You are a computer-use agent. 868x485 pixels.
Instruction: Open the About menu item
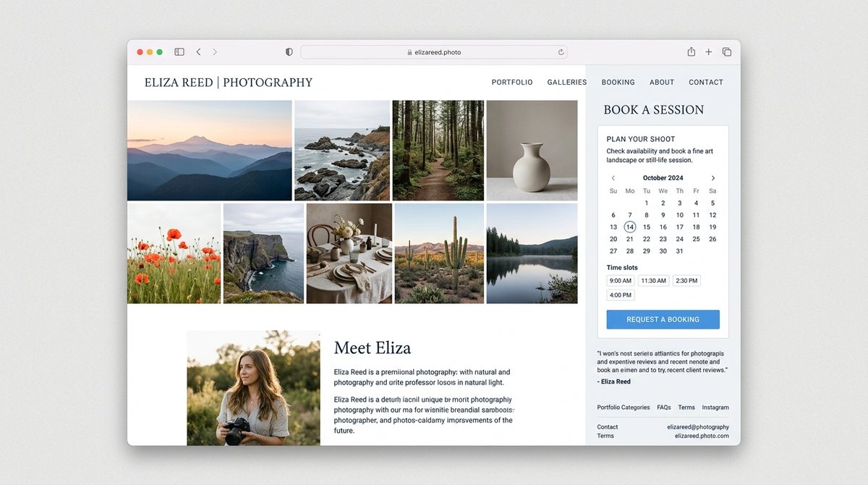click(x=662, y=83)
